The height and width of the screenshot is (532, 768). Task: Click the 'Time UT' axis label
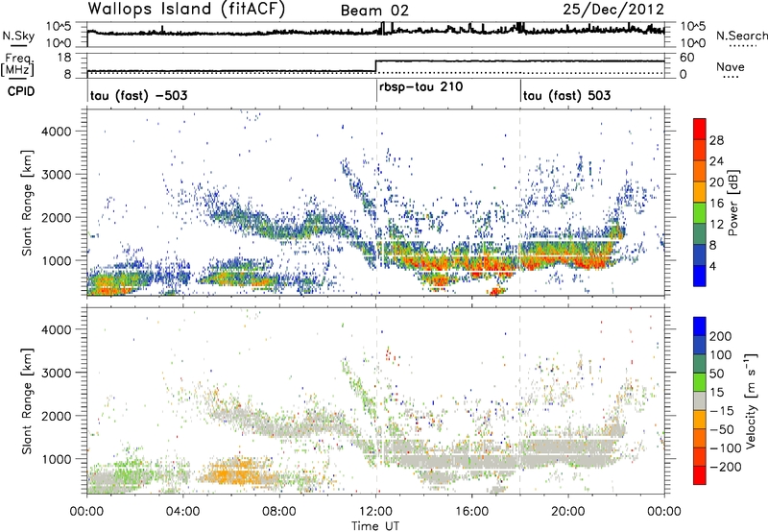coord(375,525)
